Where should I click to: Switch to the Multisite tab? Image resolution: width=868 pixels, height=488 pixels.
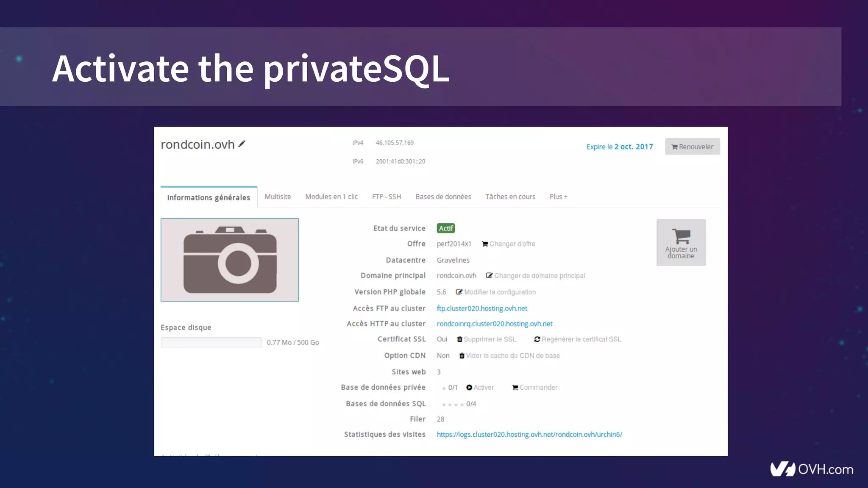(x=278, y=197)
